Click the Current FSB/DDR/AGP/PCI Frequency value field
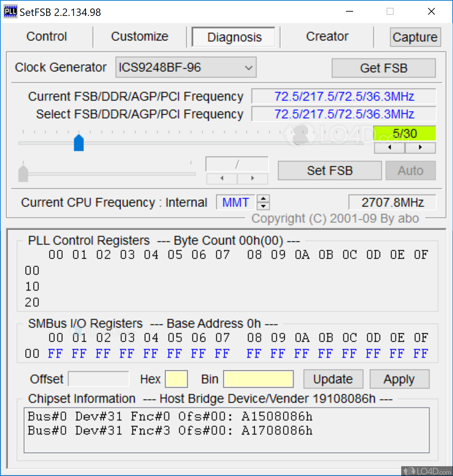The width and height of the screenshot is (453, 476). click(344, 96)
